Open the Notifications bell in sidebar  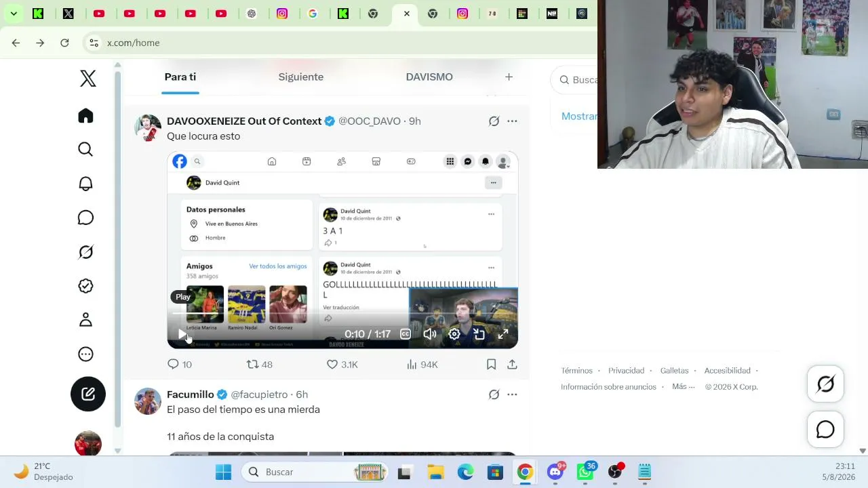pos(85,184)
